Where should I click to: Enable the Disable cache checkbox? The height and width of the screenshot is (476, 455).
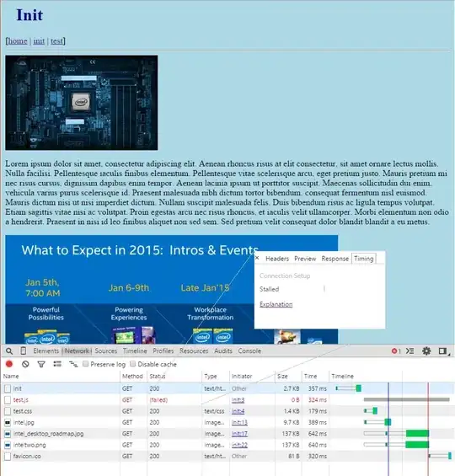click(132, 364)
